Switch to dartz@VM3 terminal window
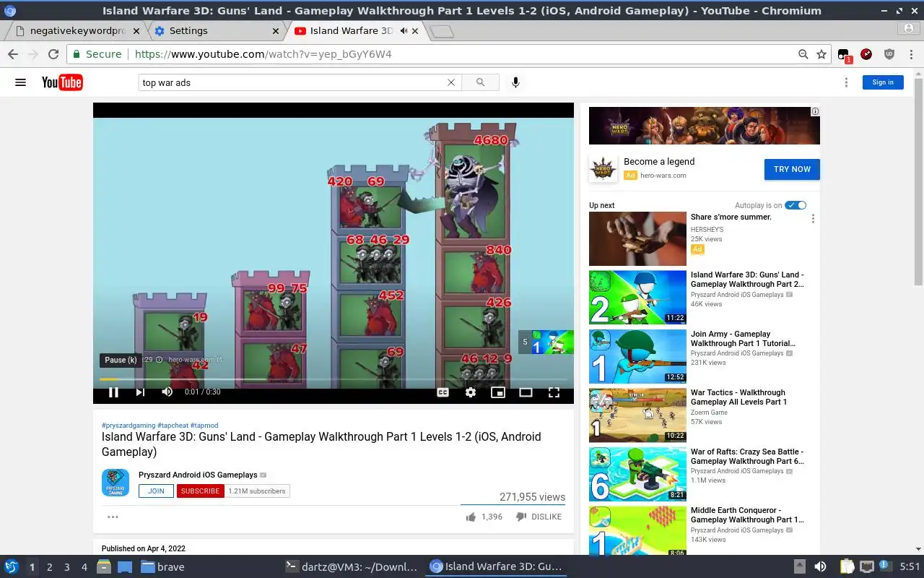The height and width of the screenshot is (578, 924). click(x=352, y=567)
